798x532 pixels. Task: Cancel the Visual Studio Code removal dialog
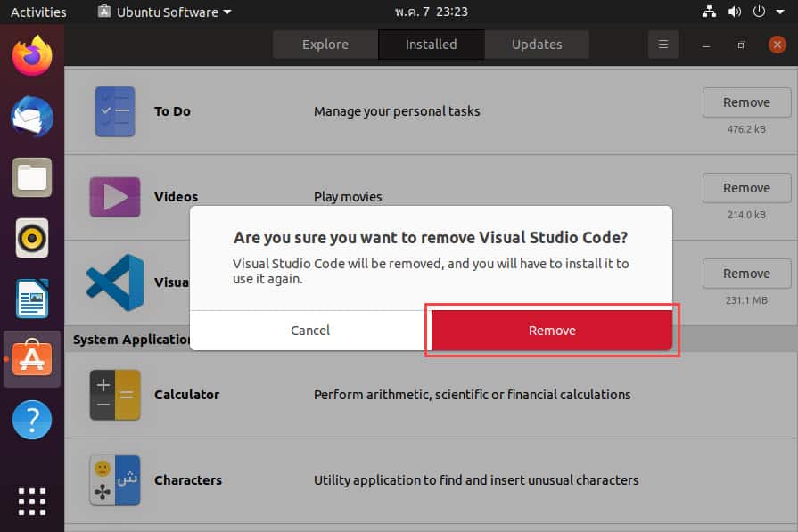[310, 331]
